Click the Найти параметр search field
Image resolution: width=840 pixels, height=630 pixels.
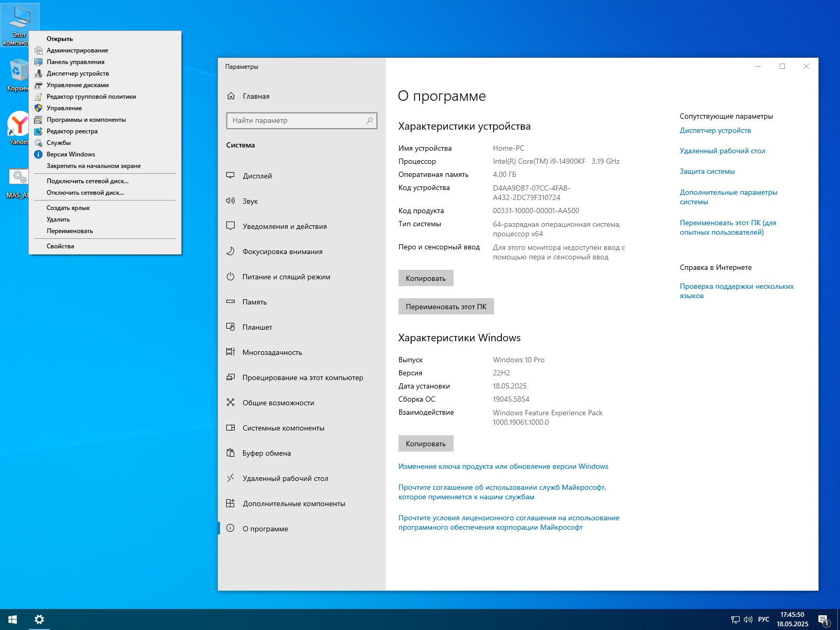pyautogui.click(x=302, y=120)
